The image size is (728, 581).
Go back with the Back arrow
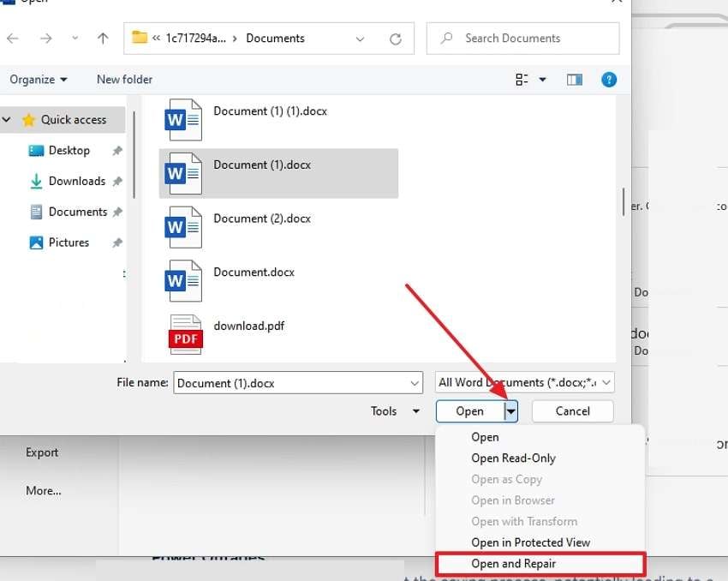[13, 38]
